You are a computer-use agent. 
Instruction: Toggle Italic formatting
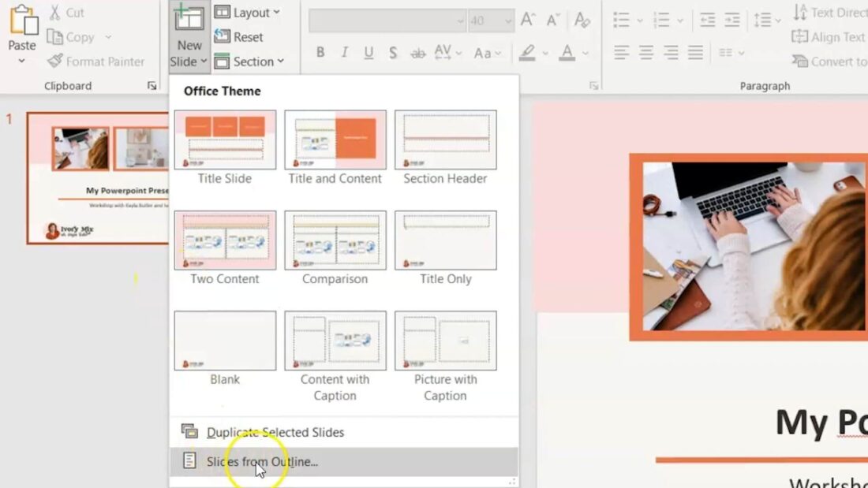coord(344,52)
